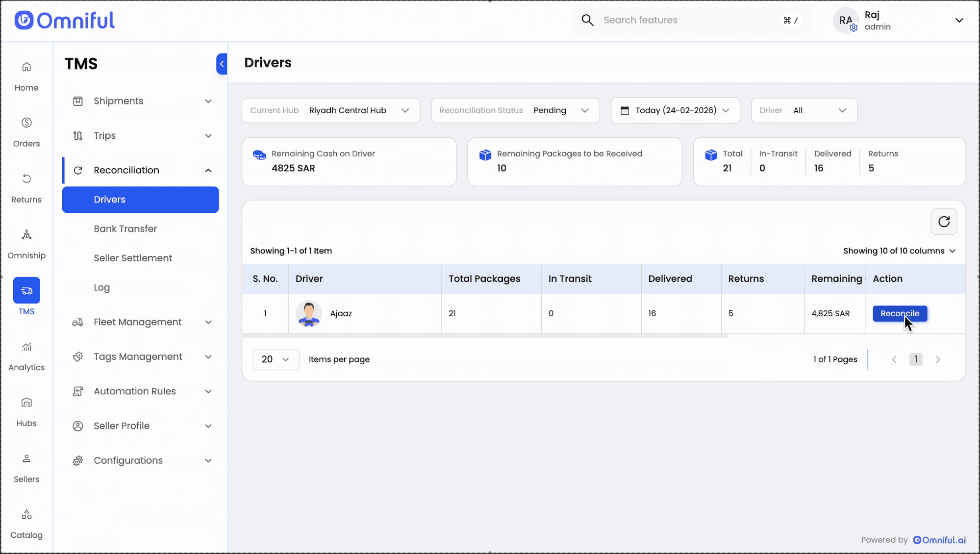Open Home from the left rail
The width and height of the screenshot is (980, 554).
pyautogui.click(x=26, y=76)
